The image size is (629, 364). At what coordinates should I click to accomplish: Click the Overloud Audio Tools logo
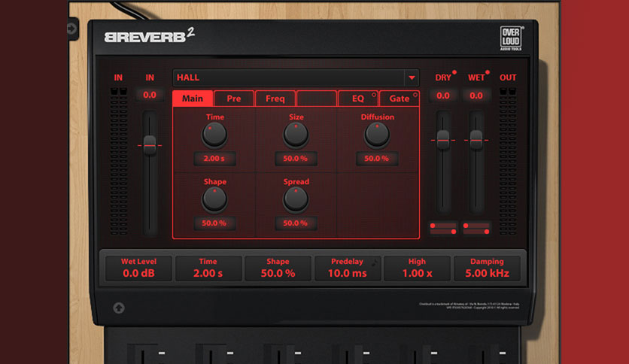(x=511, y=38)
